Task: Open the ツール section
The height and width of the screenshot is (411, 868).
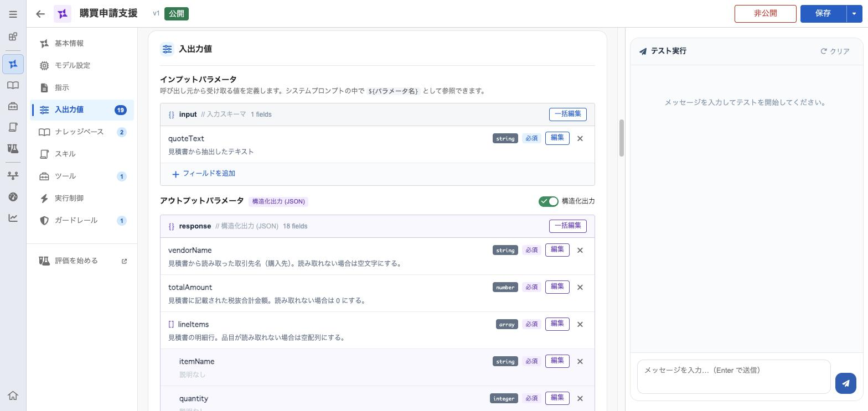Action: [x=82, y=176]
